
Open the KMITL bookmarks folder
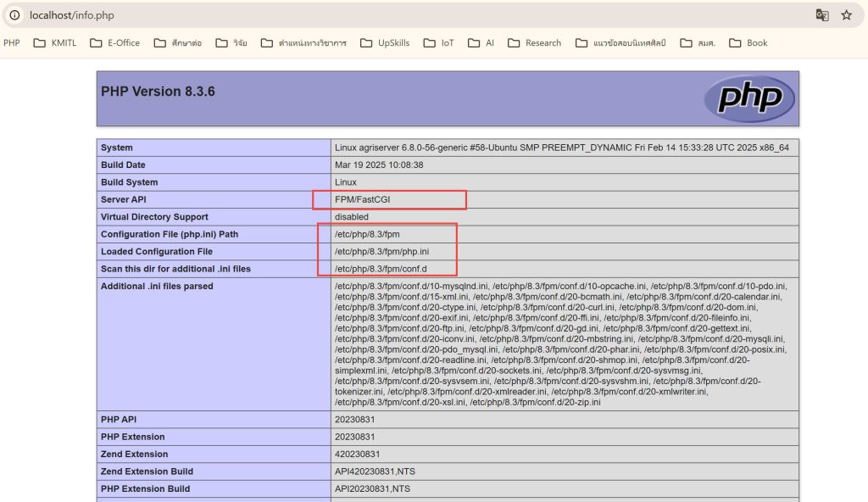tap(55, 42)
